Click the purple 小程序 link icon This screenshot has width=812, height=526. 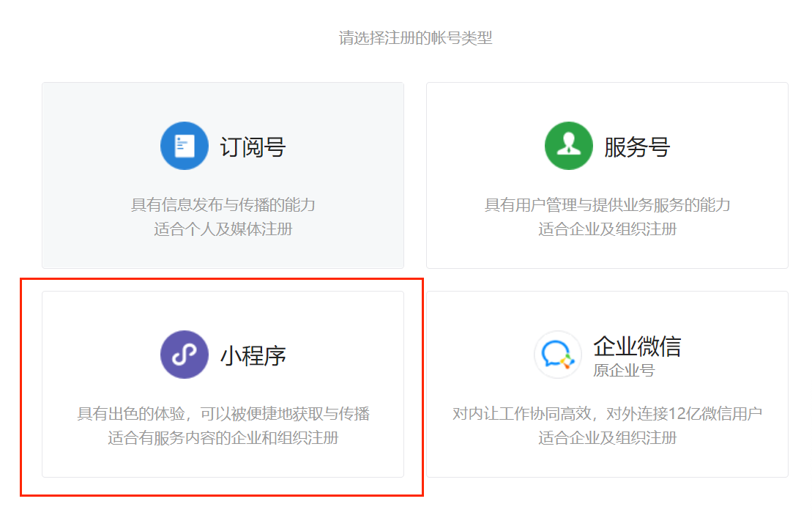[x=185, y=355]
